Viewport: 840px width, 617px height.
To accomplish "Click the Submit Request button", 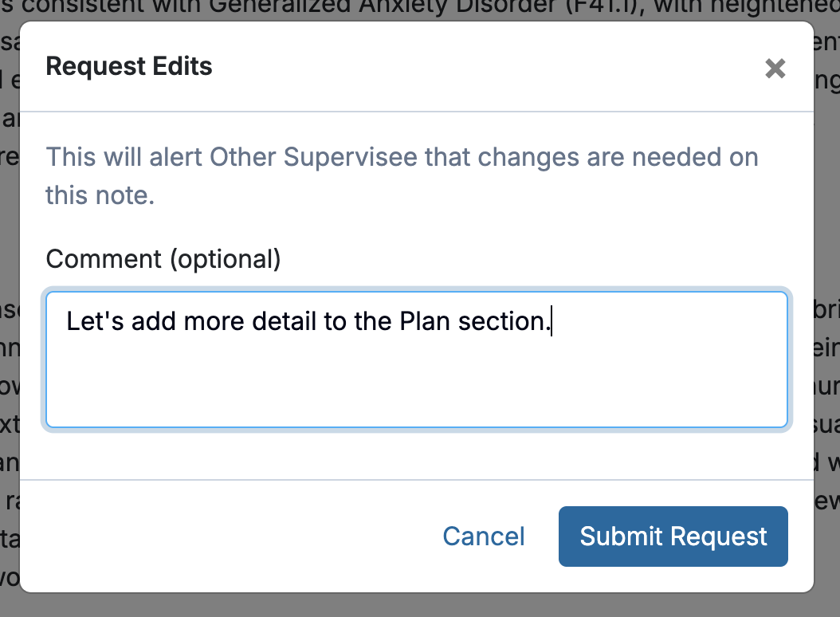I will coord(673,536).
